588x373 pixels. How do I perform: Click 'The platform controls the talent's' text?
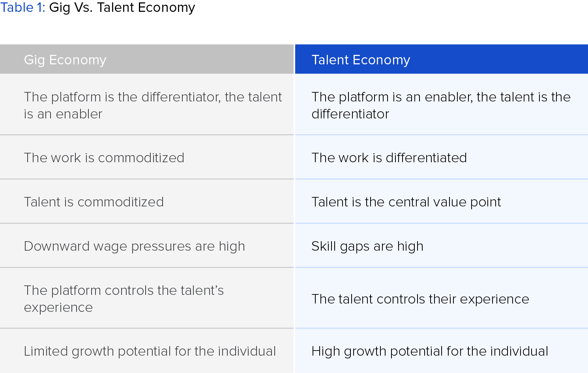[124, 291]
